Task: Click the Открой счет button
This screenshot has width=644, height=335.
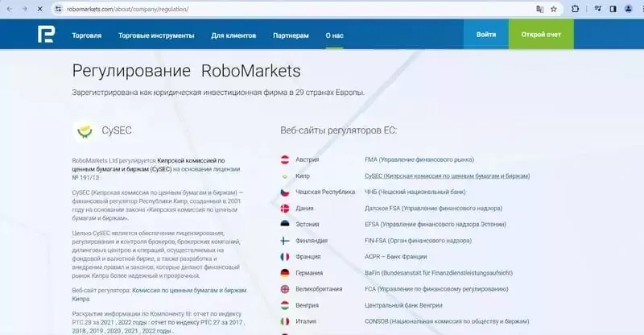Action: click(541, 35)
